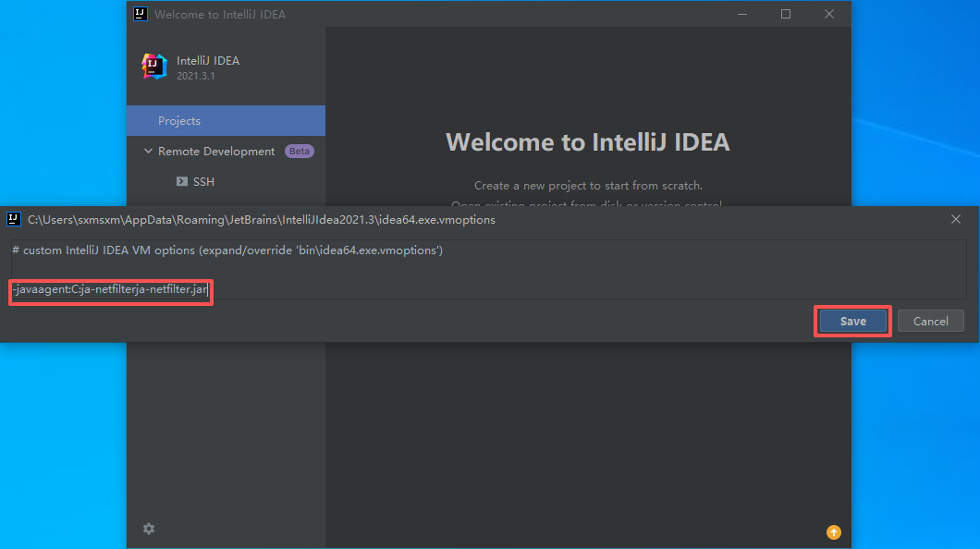980x549 pixels.
Task: Click the SSH terminal icon
Action: pyautogui.click(x=182, y=182)
